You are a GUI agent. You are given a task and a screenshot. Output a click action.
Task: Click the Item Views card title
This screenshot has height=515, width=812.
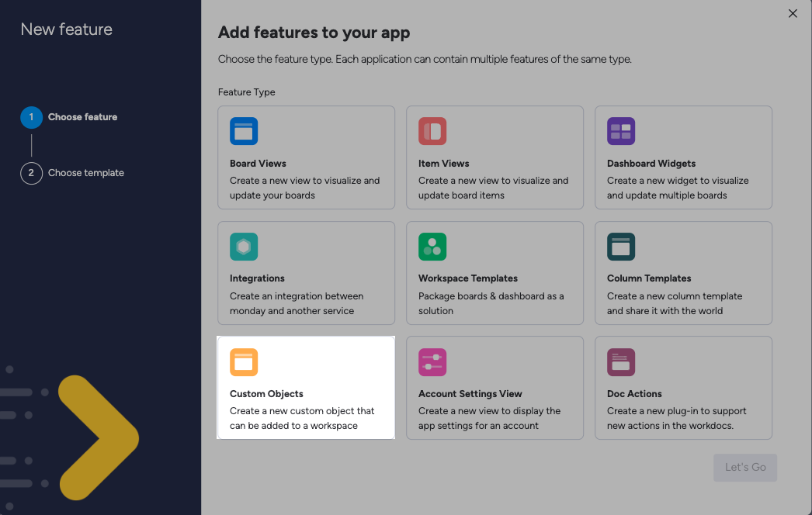[444, 164]
